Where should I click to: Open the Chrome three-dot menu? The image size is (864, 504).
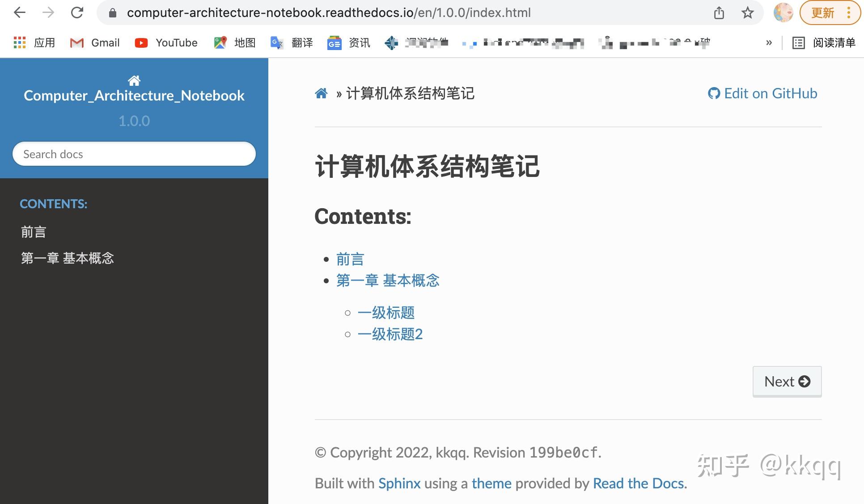tap(849, 13)
